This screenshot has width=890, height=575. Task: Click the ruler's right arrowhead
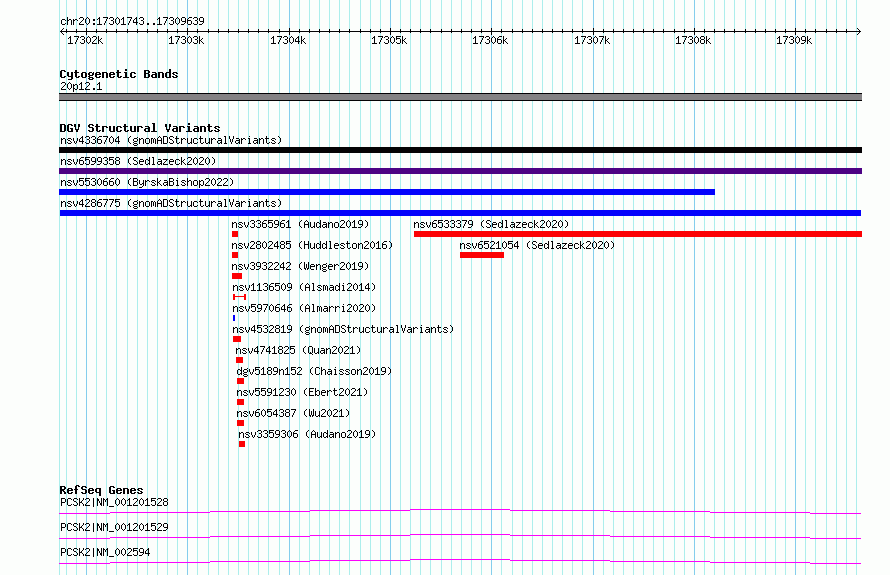tap(859, 31)
